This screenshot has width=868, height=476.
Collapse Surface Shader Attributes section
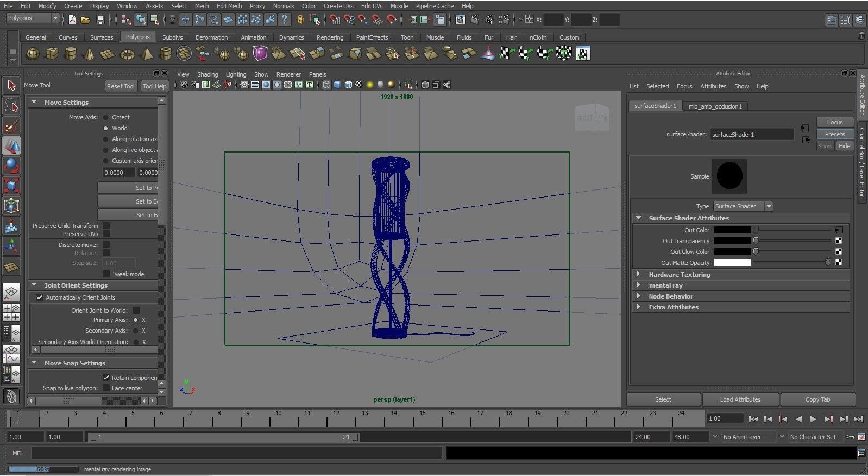click(639, 218)
